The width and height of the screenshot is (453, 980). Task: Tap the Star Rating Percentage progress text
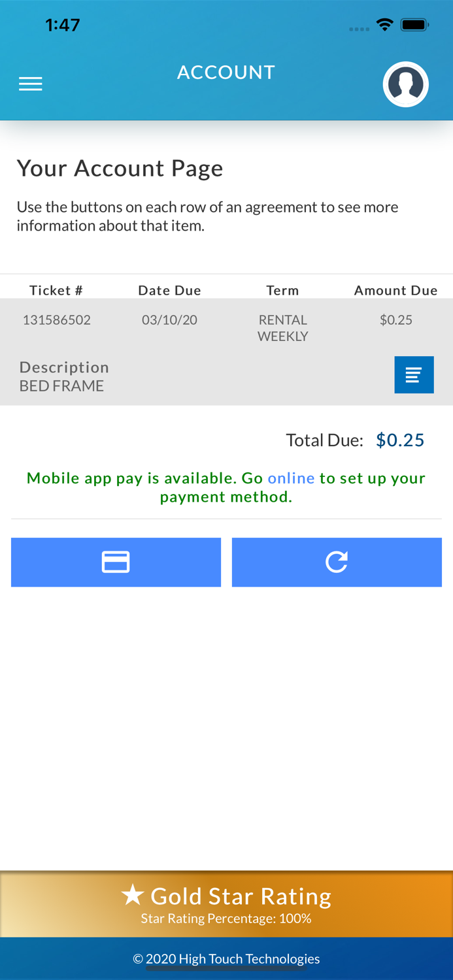coord(226,918)
